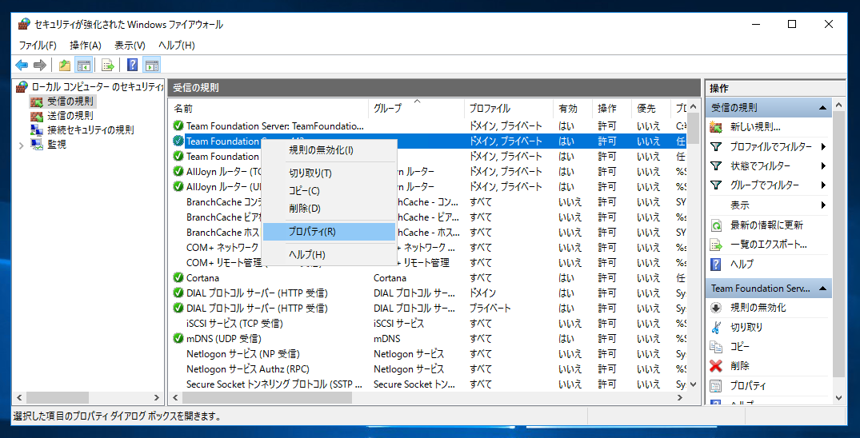860x438 pixels.
Task: Click 最新の情報に更新 refresh action
Action: (766, 225)
